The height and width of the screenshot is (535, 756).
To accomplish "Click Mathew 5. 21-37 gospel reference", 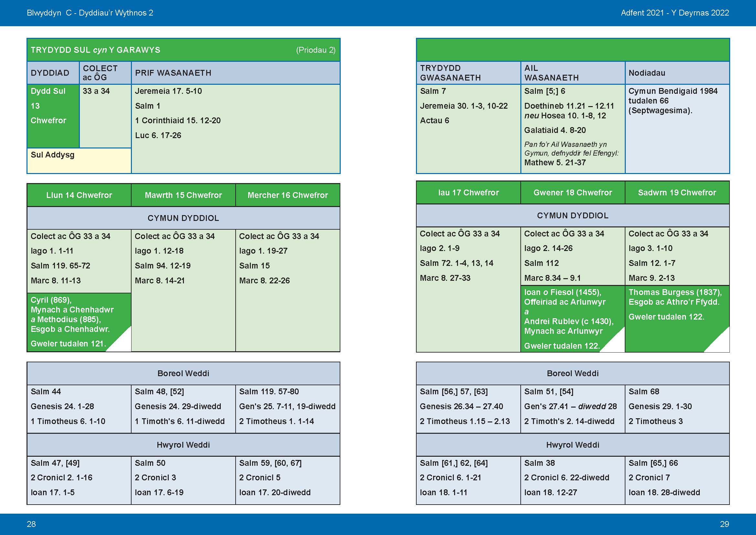I will point(555,162).
